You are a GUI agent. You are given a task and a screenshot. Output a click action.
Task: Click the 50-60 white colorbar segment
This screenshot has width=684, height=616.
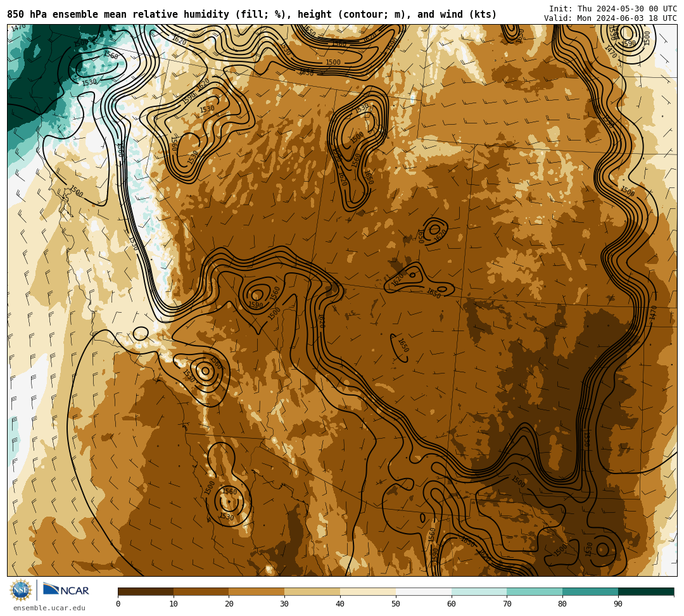tap(424, 591)
